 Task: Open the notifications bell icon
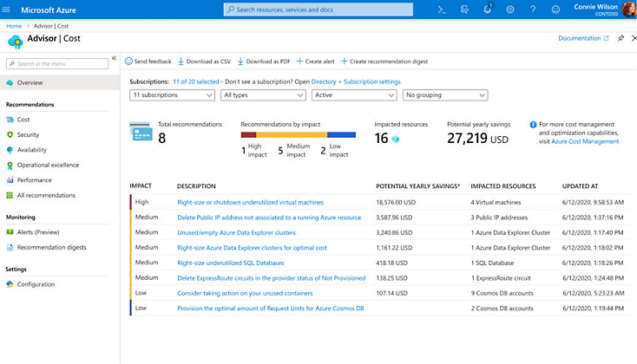click(487, 10)
